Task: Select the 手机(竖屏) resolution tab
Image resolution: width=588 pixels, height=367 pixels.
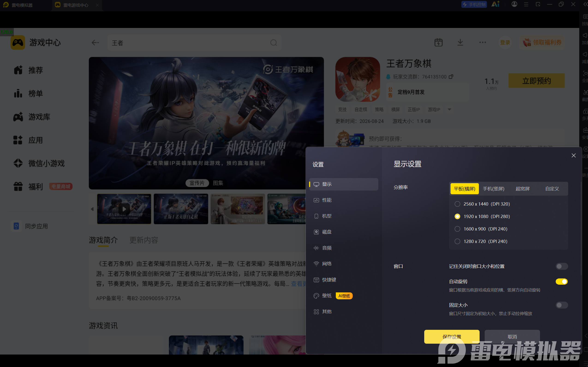Action: (493, 189)
